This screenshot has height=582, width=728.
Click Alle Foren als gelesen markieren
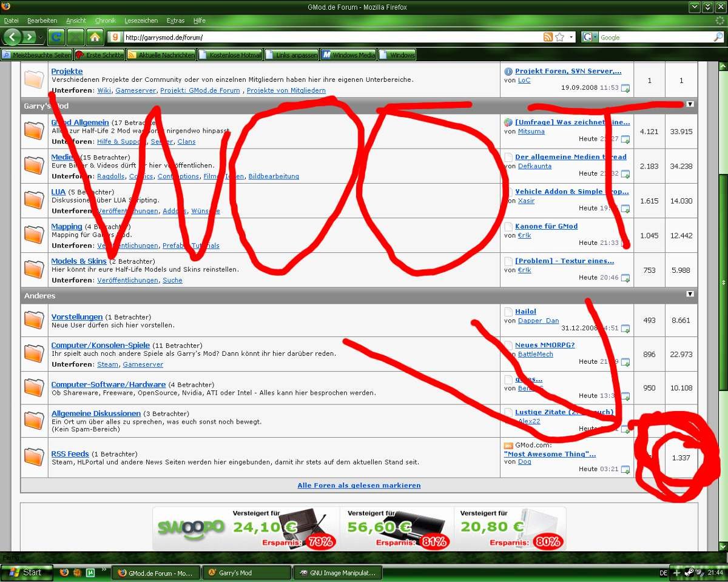pyautogui.click(x=359, y=486)
